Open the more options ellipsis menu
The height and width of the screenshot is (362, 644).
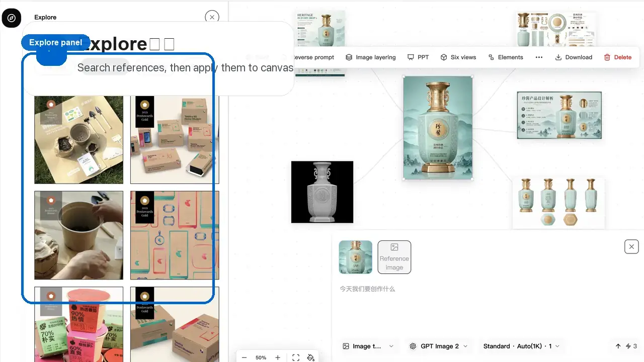[x=539, y=57]
